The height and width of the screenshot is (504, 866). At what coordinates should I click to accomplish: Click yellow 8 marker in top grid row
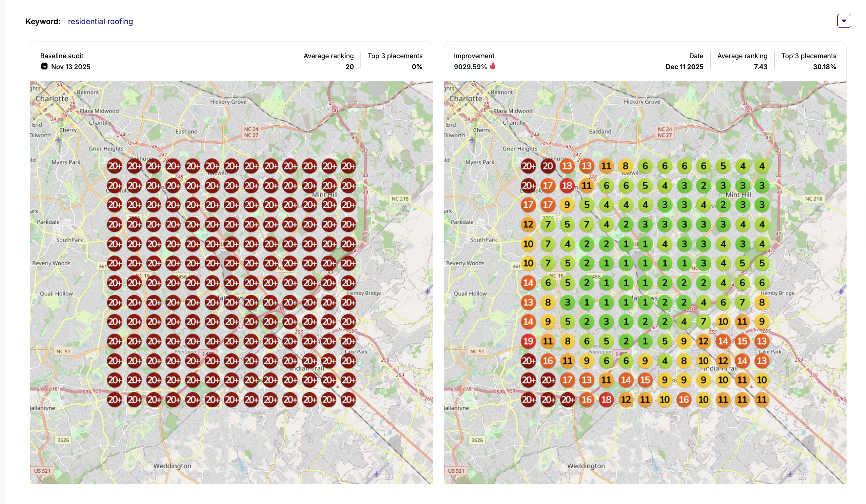click(x=625, y=166)
